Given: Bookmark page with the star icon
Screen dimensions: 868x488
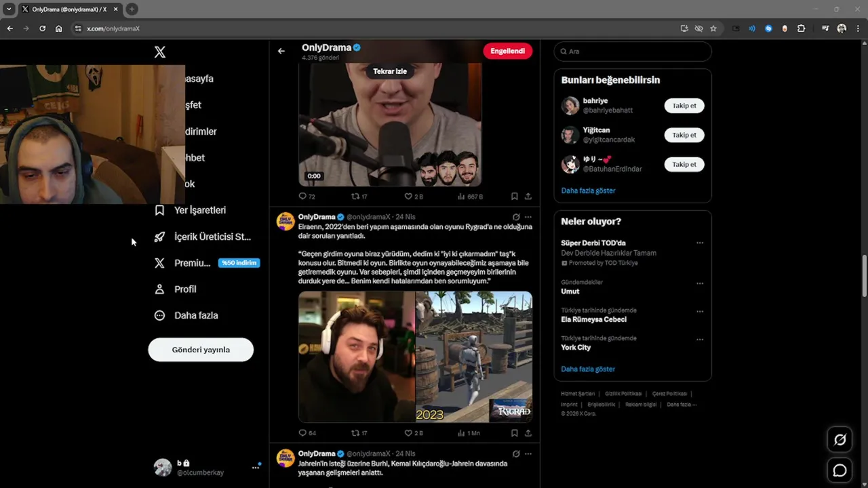Looking at the screenshot, I should click(713, 28).
